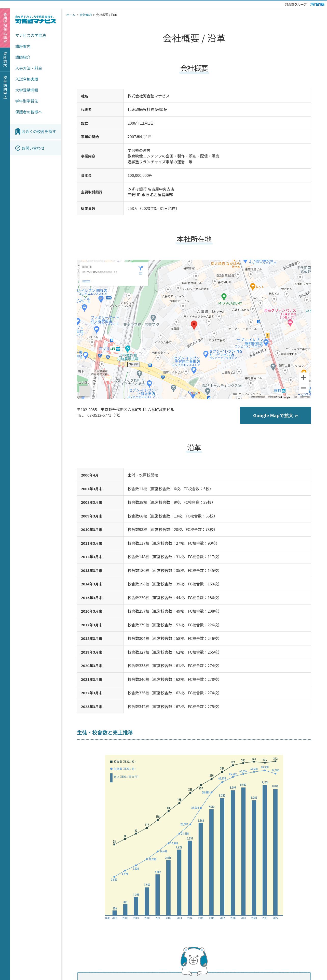327x980 pixels.
Task: Click the satellite layer thumbnail on map
Action: (85, 391)
